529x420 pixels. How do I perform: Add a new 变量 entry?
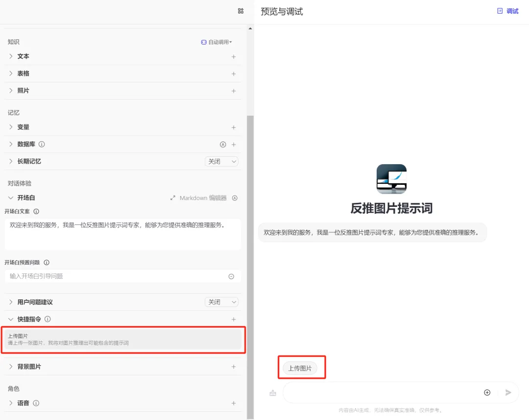coord(234,127)
